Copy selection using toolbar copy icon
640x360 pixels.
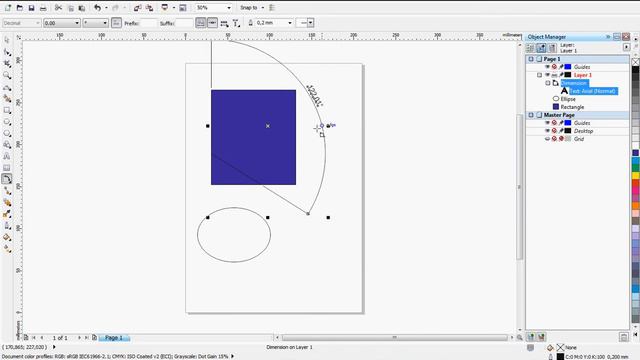pyautogui.click(x=70, y=8)
